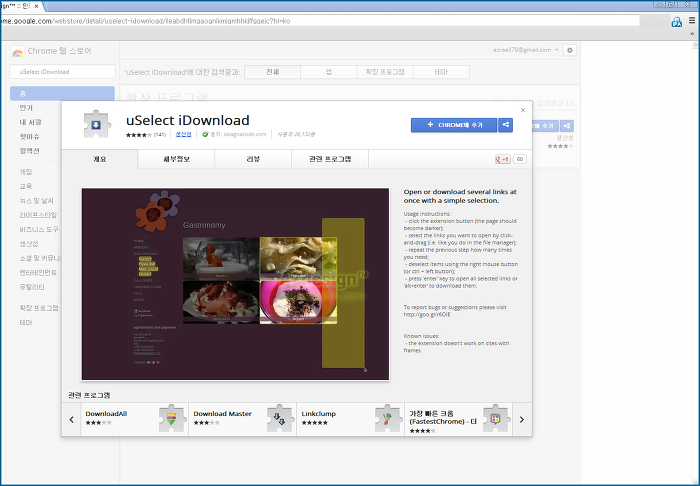Click the Google +1 button
This screenshot has height=486, width=700.
click(x=503, y=159)
